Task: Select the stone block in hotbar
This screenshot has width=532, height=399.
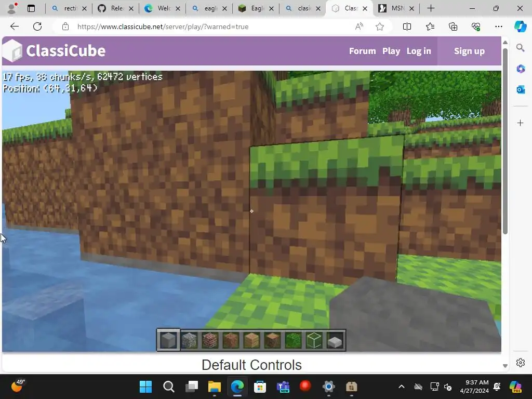Action: (168, 340)
